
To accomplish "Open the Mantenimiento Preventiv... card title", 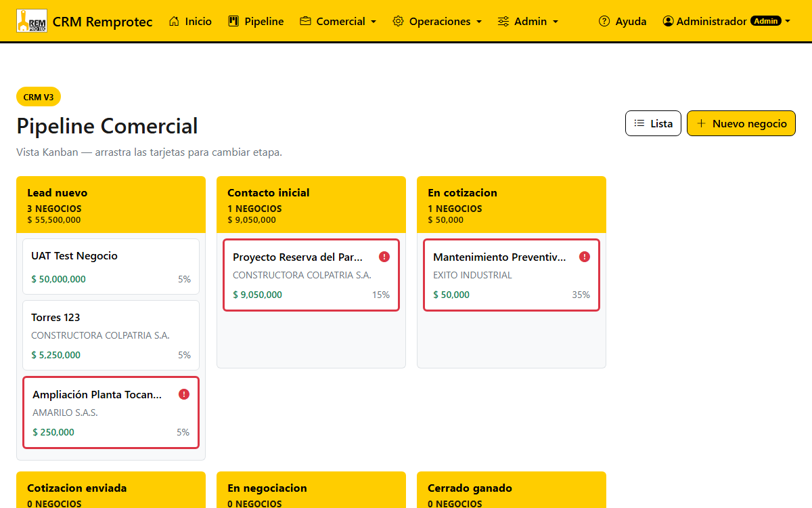I will click(x=499, y=257).
